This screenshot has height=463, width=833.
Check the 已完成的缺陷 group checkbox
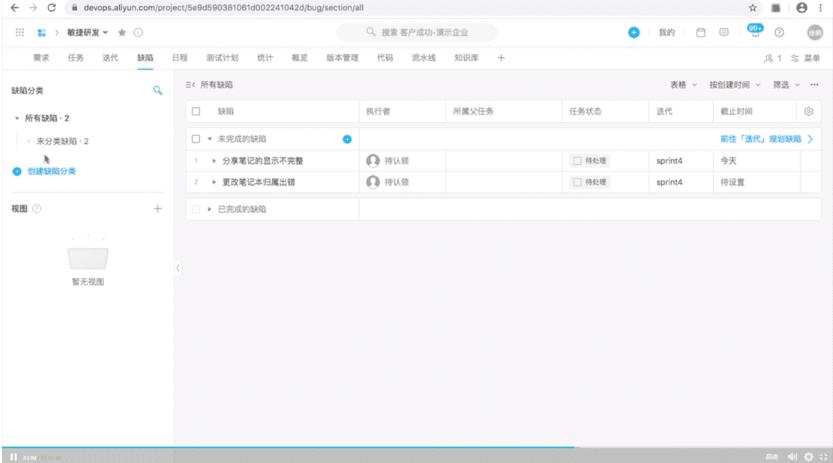pyautogui.click(x=196, y=209)
